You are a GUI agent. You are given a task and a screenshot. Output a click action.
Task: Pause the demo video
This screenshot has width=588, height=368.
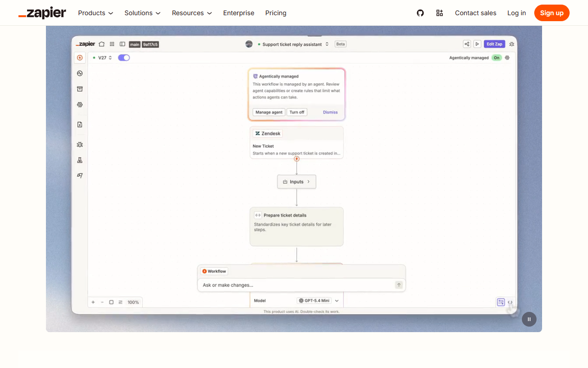(x=529, y=319)
